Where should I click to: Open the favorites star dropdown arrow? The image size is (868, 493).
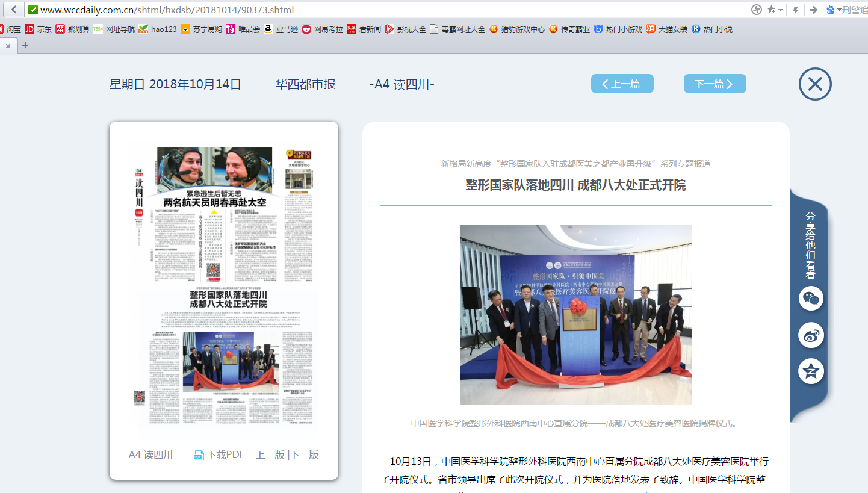click(781, 10)
